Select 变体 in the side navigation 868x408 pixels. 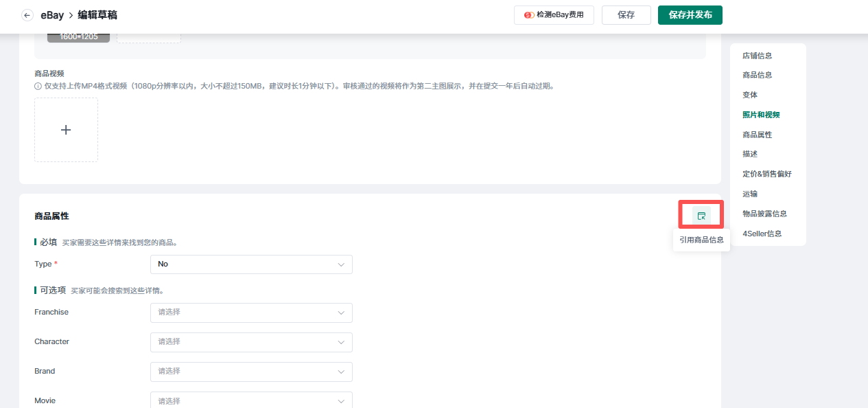coord(750,95)
